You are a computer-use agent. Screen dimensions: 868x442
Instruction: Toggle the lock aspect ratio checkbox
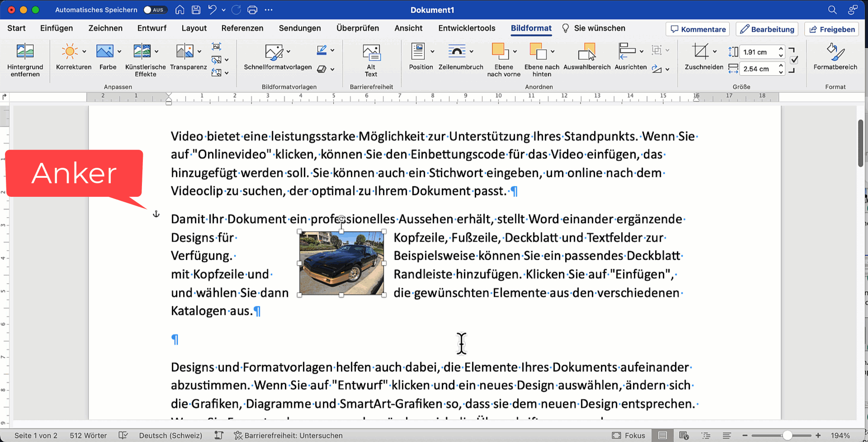(794, 60)
